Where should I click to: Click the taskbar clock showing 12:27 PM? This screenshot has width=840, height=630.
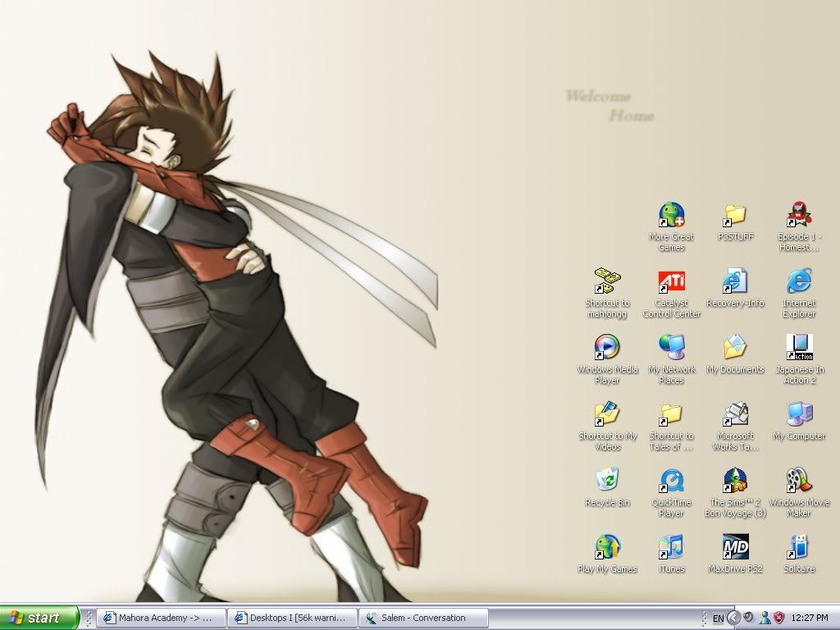pyautogui.click(x=810, y=618)
